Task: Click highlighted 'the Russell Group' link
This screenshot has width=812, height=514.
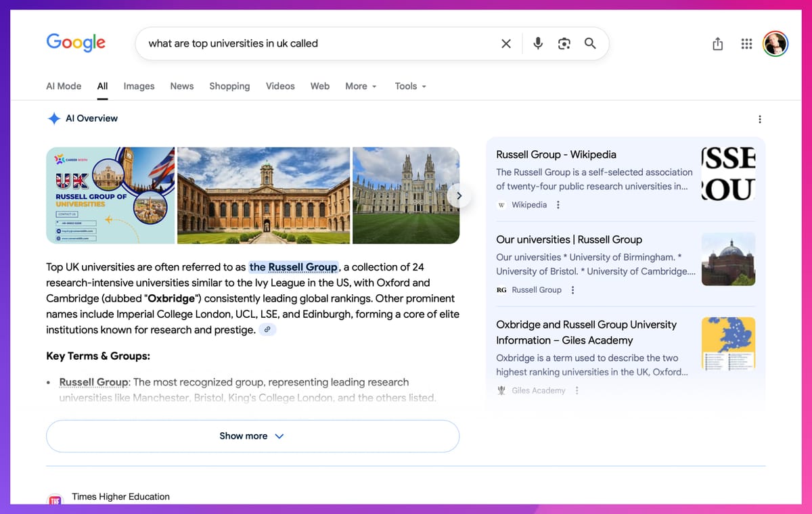Action: [293, 266]
